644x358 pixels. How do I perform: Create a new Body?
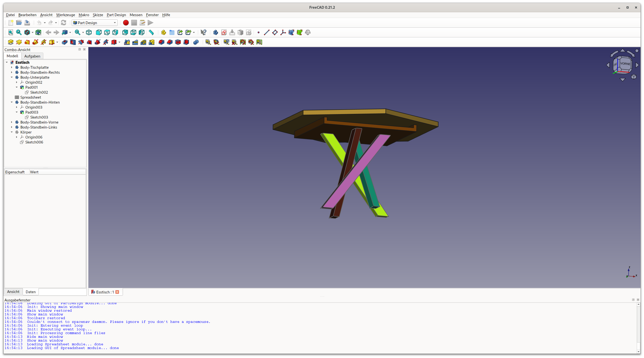(216, 32)
